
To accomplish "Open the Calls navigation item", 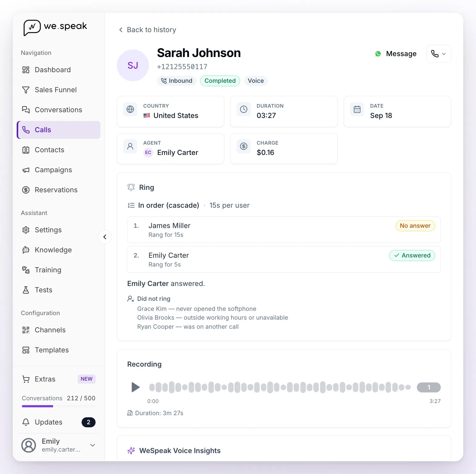I will coord(59,130).
